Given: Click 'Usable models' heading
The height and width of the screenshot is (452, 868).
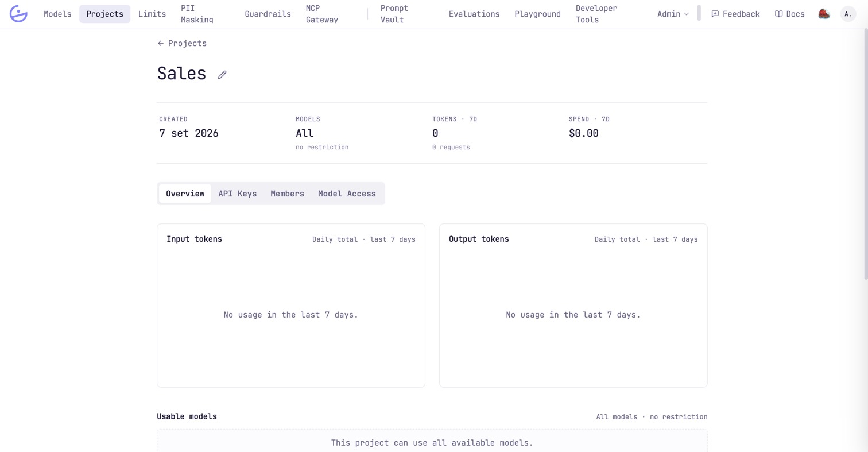Looking at the screenshot, I should (x=187, y=416).
